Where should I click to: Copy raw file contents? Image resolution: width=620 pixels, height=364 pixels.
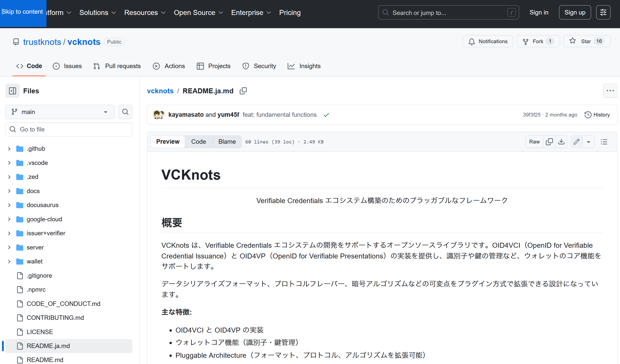[549, 142]
